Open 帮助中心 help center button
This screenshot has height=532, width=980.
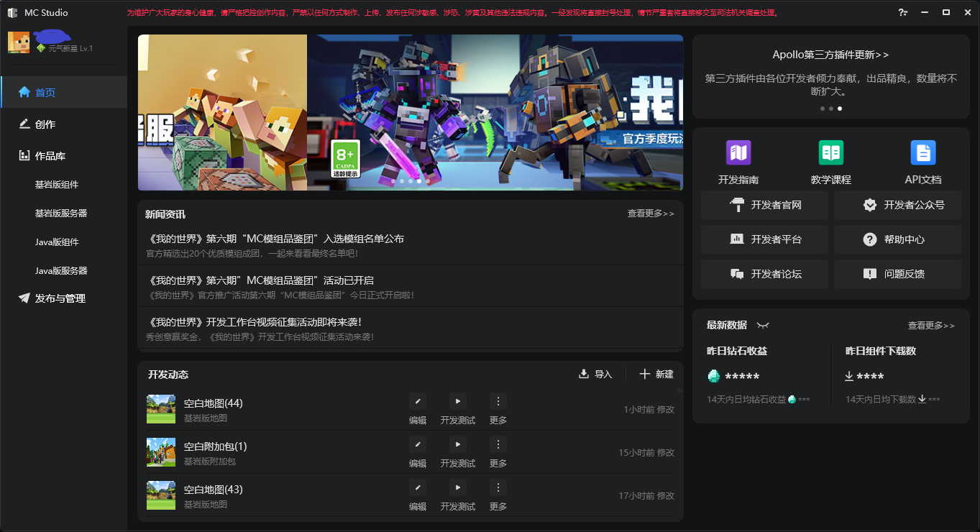pos(897,239)
